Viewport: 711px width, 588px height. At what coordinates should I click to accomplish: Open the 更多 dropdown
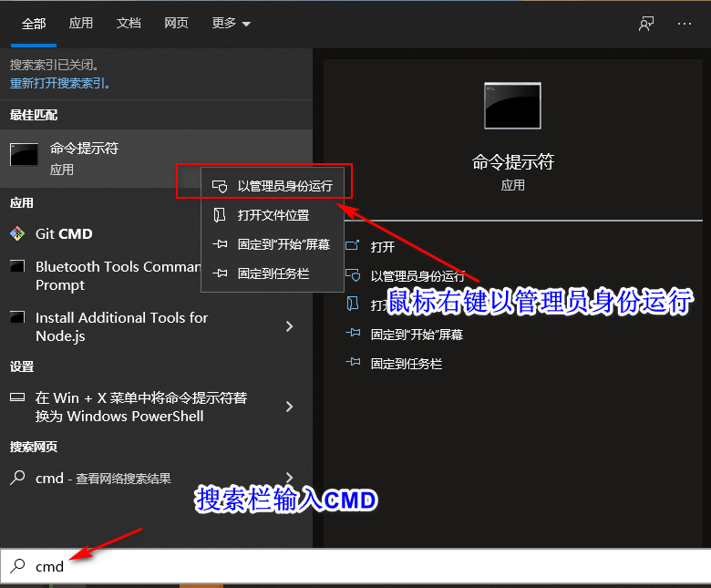(x=231, y=23)
